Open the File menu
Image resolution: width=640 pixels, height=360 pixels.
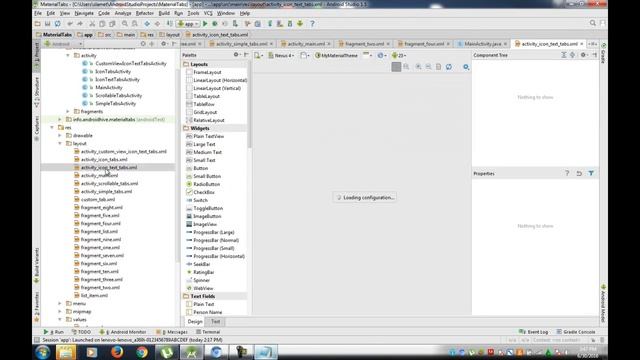[38, 13]
